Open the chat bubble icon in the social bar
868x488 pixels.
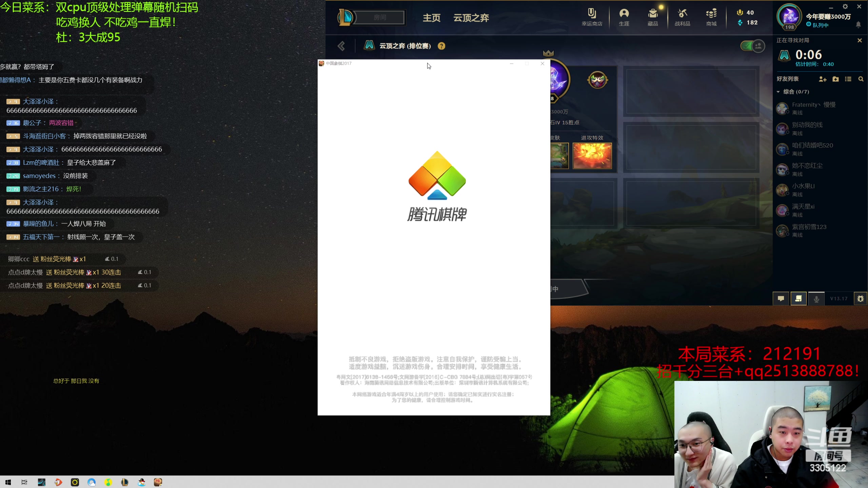click(781, 299)
